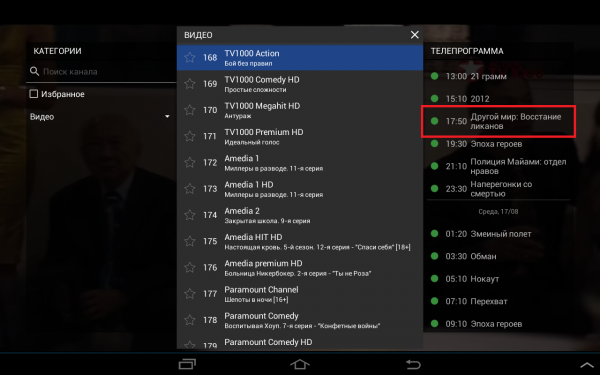The width and height of the screenshot is (600, 375).
Task: Select channel Paramount Channel
Action: [300, 294]
